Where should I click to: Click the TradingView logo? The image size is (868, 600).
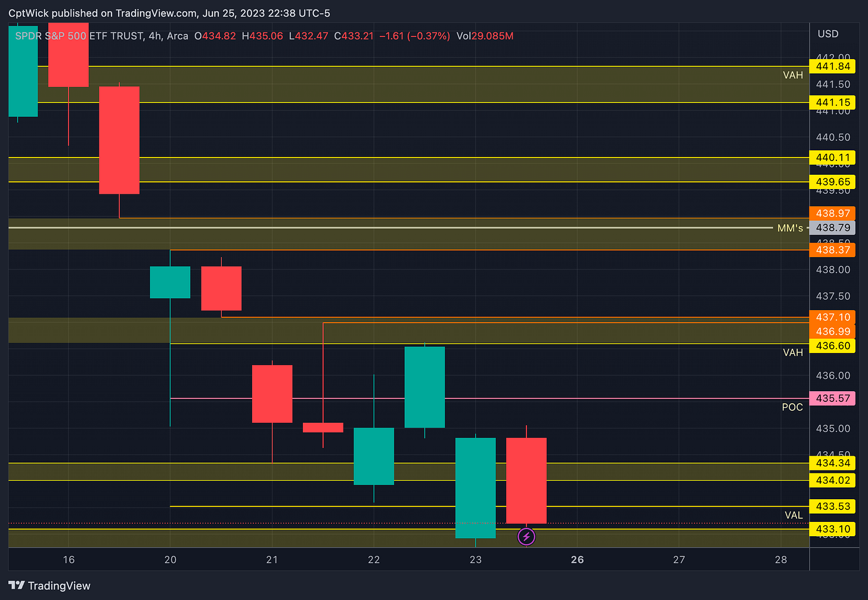point(49,586)
